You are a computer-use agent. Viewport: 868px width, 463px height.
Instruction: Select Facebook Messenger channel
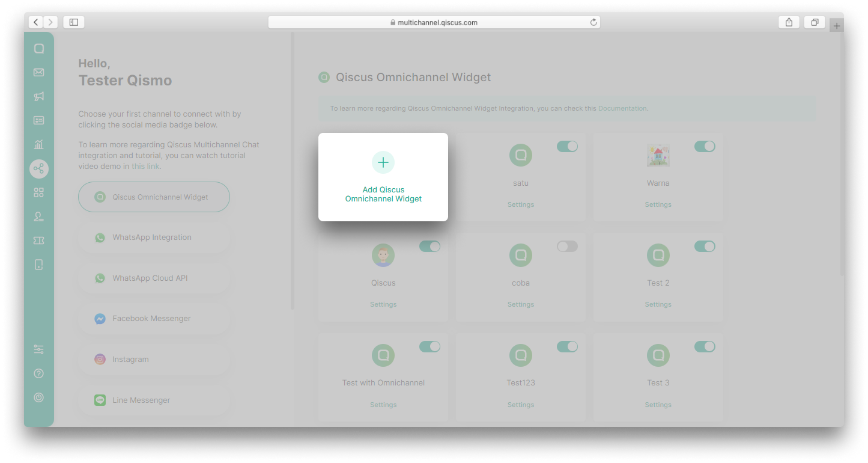click(154, 319)
